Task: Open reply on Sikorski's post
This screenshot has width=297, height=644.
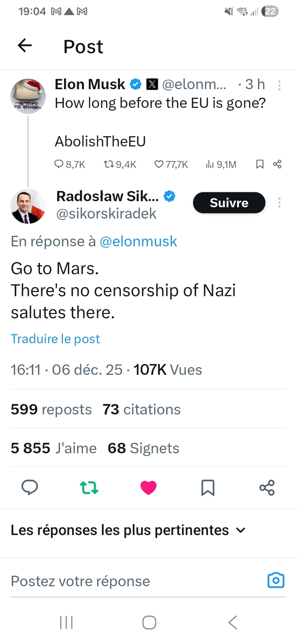Action: point(30,488)
